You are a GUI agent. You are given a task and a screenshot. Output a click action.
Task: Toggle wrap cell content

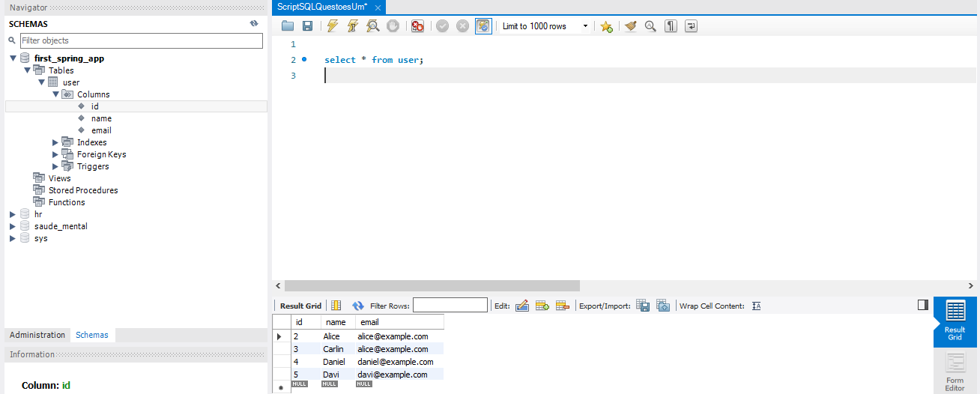point(757,306)
